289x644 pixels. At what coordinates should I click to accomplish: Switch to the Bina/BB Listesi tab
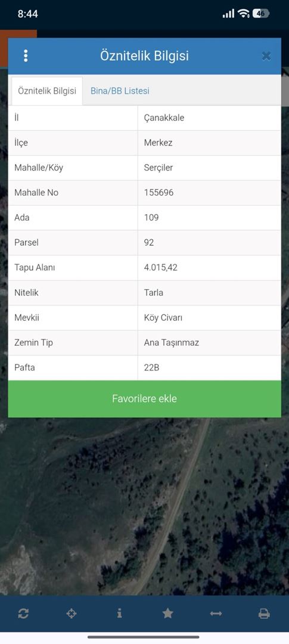click(x=120, y=91)
